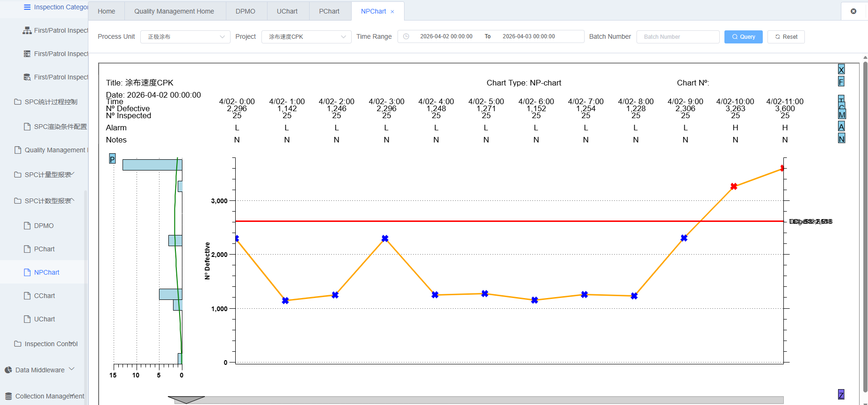Toggle the sidebar hamburger menu icon
Screen dimensions: 868x405
[x=27, y=7]
